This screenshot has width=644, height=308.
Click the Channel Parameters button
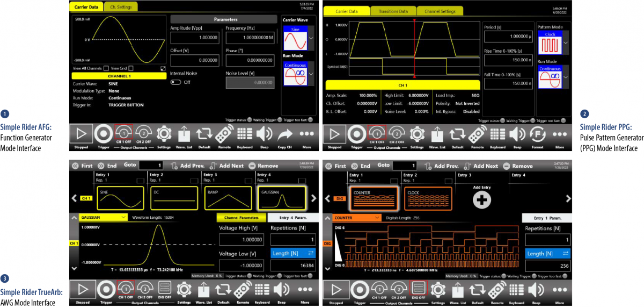pos(240,218)
